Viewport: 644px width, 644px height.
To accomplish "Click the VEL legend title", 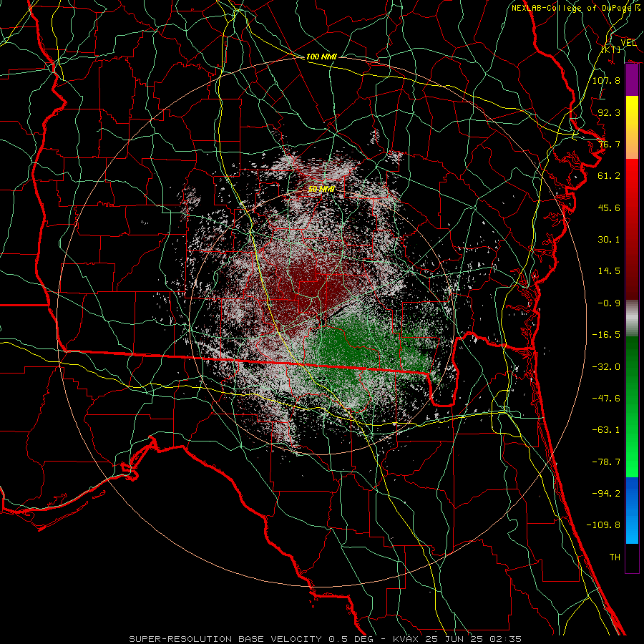I will pyautogui.click(x=628, y=42).
